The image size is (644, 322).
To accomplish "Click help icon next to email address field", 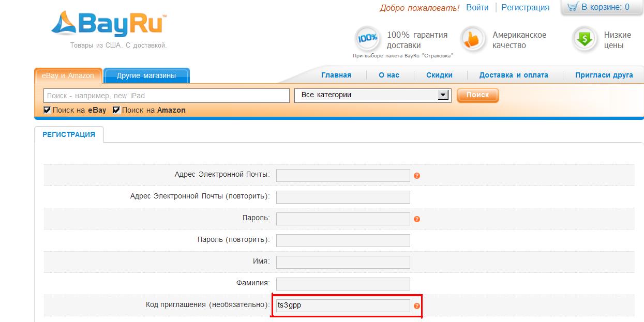I will [x=417, y=176].
